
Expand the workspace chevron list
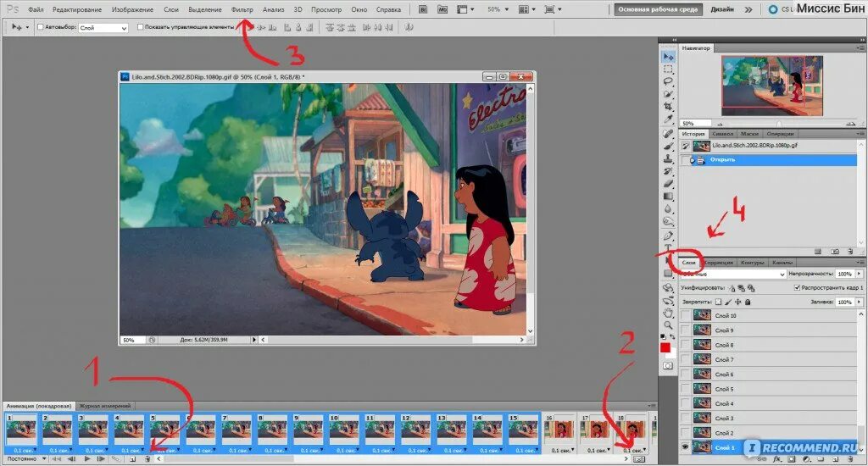tap(748, 9)
